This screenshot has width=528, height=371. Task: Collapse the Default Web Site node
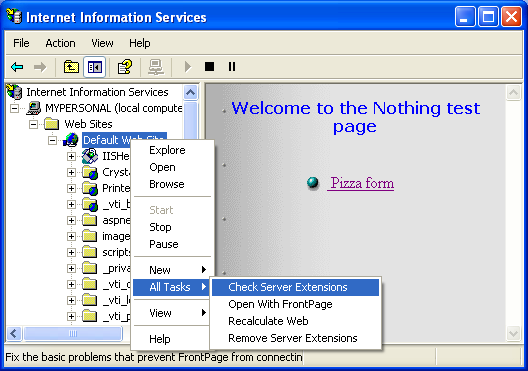[52, 140]
